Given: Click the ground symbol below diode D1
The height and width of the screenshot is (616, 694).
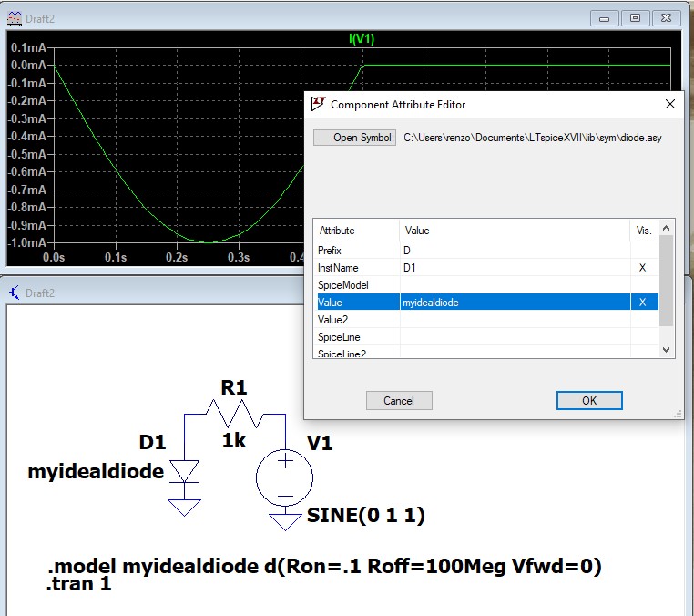Looking at the screenshot, I should point(185,506).
